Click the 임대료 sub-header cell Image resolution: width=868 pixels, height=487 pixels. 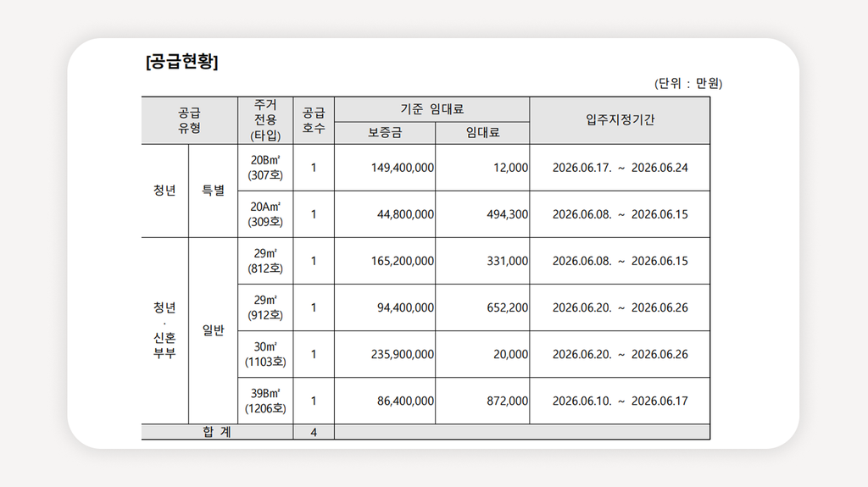[x=482, y=133]
